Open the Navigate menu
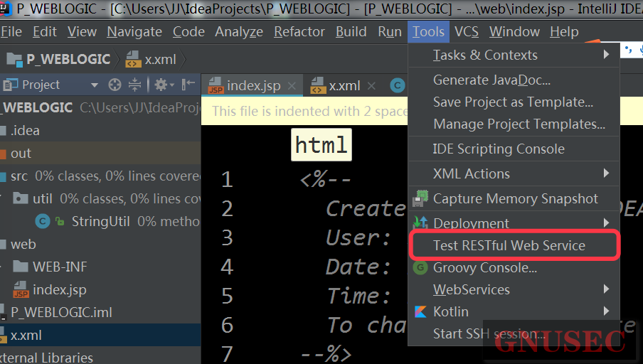643x364 pixels. (x=134, y=31)
